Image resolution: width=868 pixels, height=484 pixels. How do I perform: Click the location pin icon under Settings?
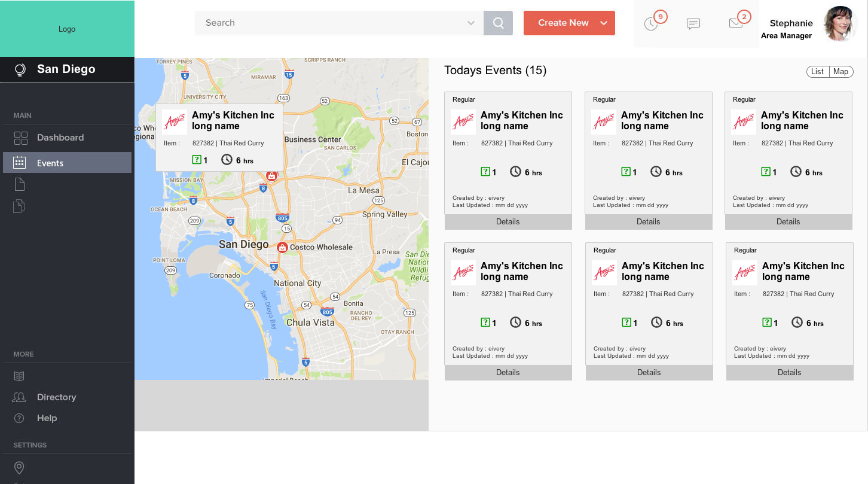coord(19,468)
